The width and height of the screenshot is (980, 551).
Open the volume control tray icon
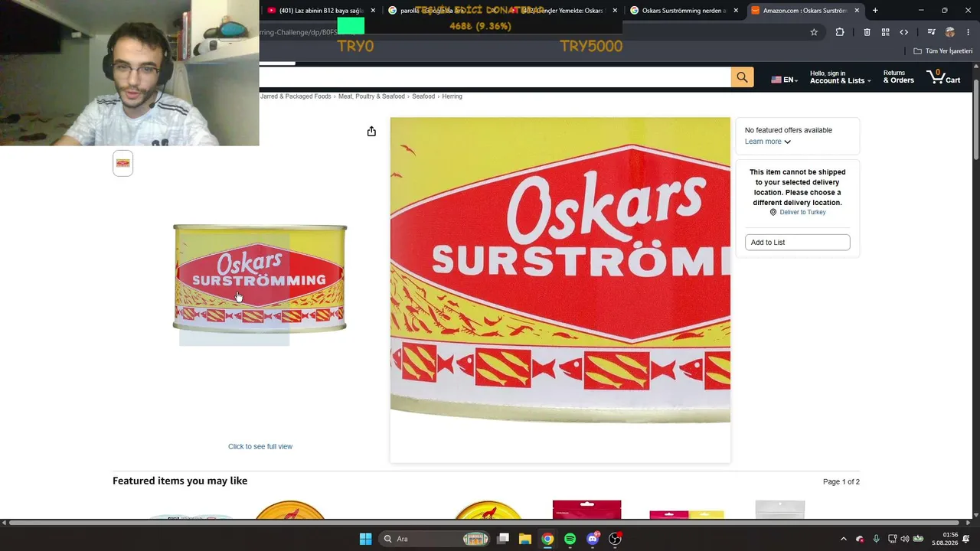904,539
